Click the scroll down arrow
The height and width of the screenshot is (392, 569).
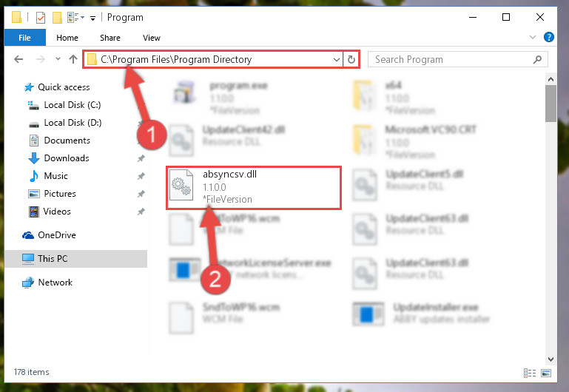551,359
